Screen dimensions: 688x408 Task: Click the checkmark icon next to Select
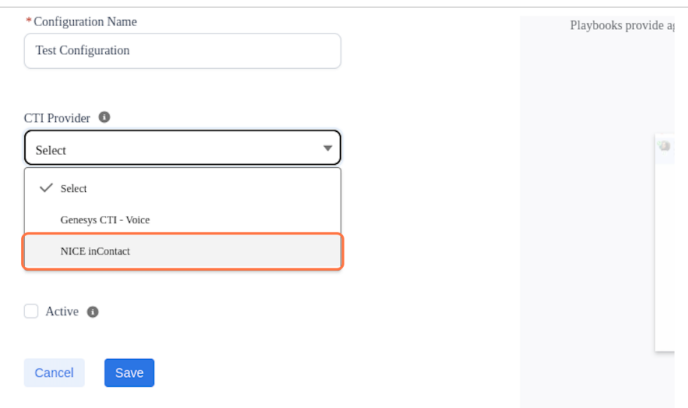click(x=45, y=188)
